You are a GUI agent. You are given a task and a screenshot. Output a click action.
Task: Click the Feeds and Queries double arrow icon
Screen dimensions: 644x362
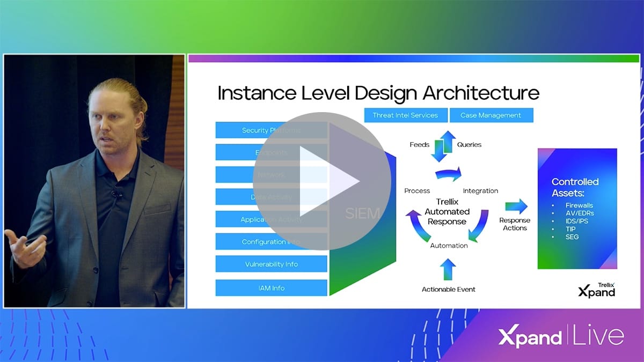coord(443,146)
